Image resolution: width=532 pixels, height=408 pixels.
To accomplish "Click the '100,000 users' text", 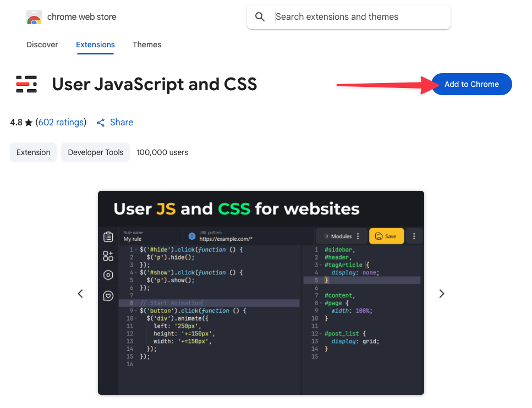I will (x=162, y=152).
